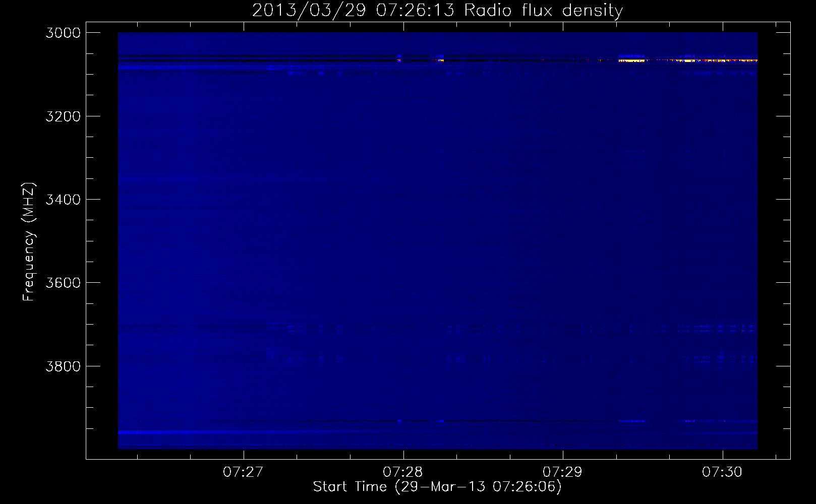The height and width of the screenshot is (504, 816).
Task: Click the plot title '2013/03/29 07:26:13 Radio flux density'
Action: pyautogui.click(x=437, y=10)
